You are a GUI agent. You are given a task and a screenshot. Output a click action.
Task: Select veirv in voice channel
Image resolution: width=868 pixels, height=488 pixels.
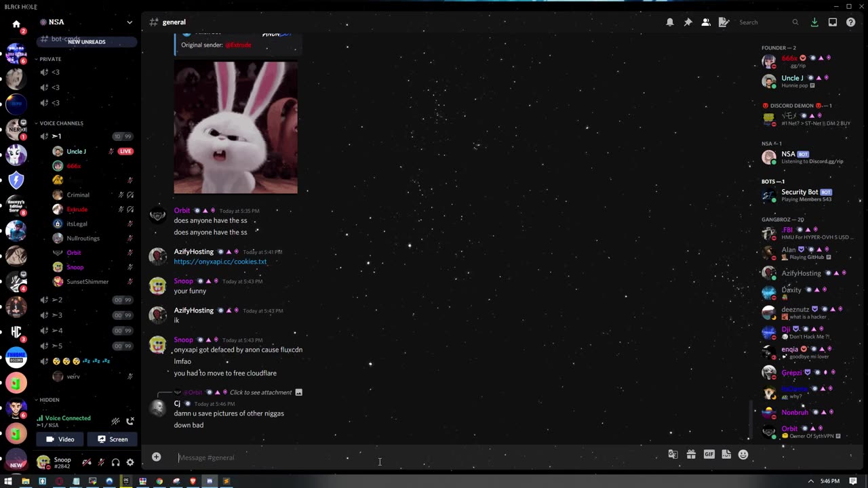point(73,376)
